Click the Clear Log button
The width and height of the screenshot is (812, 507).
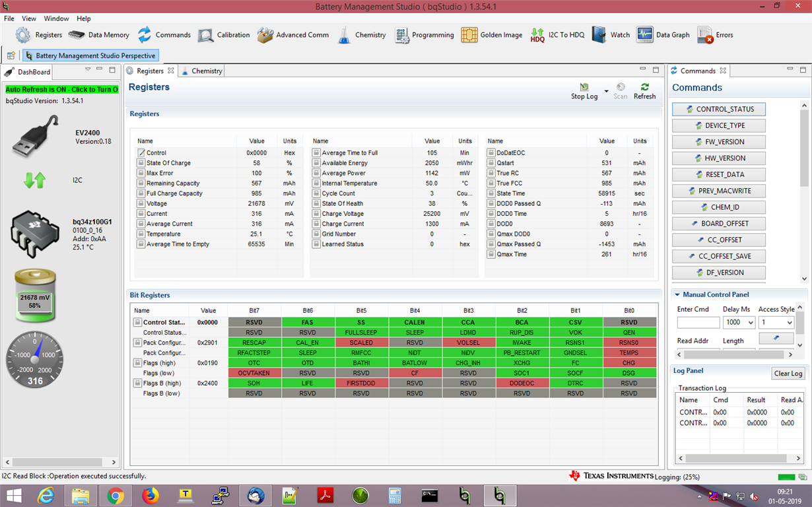[788, 374]
